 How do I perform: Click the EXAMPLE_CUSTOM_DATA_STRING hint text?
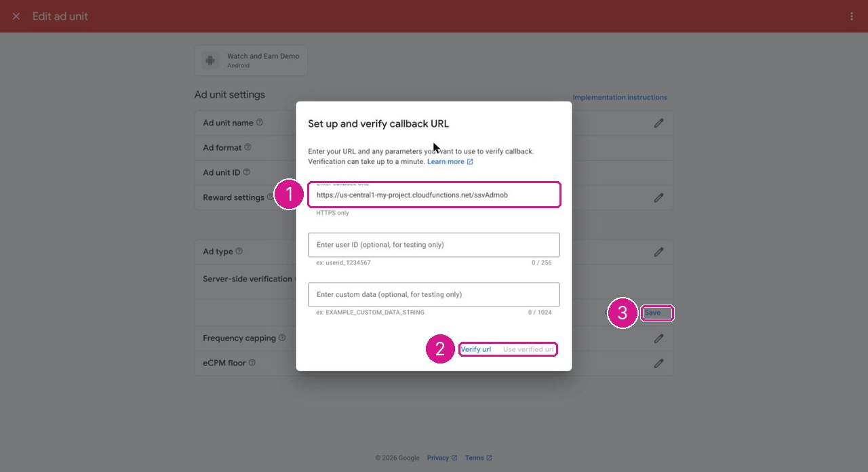coord(370,313)
